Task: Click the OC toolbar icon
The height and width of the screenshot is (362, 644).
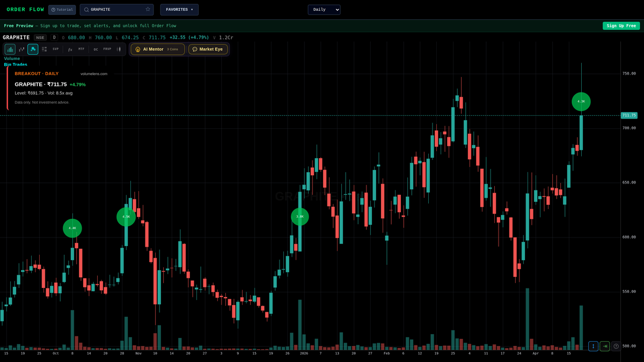Action: tap(95, 49)
